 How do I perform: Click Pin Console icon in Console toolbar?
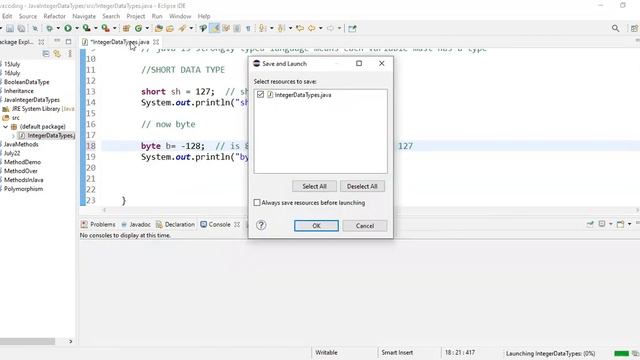[590, 224]
